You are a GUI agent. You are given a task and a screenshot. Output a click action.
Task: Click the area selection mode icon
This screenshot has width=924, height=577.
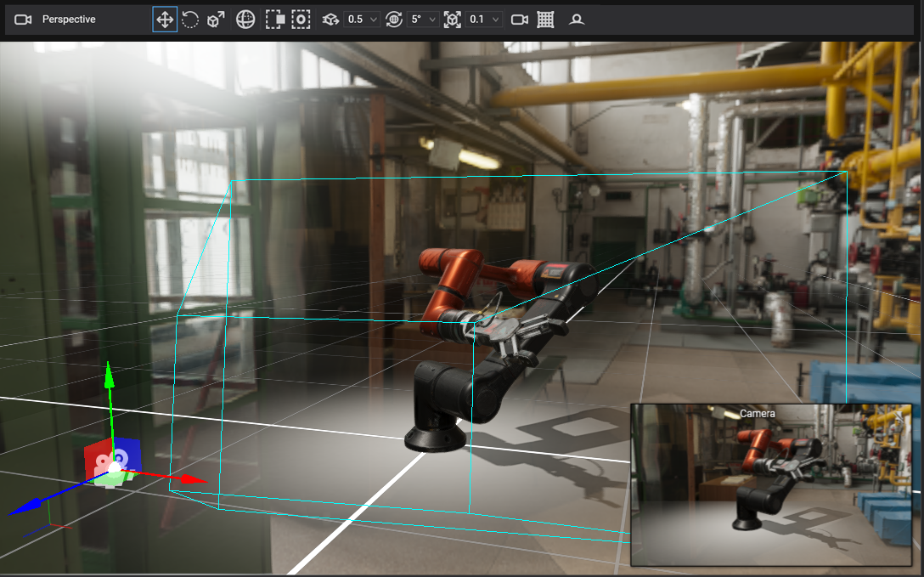point(273,20)
